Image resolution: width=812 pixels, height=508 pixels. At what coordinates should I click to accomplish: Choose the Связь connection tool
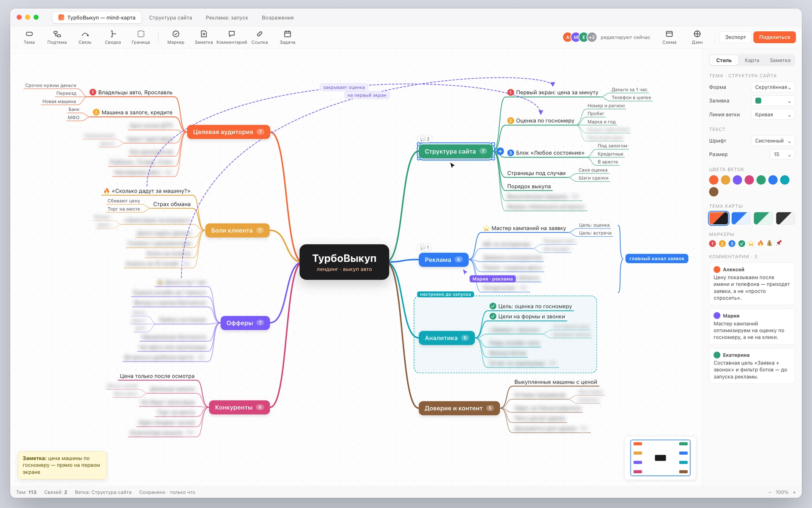click(85, 37)
